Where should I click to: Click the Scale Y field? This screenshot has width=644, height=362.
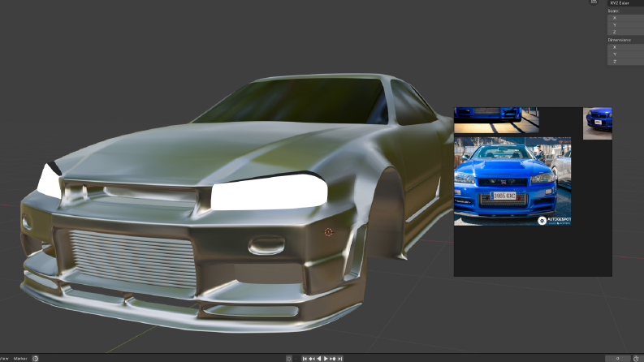click(x=625, y=25)
